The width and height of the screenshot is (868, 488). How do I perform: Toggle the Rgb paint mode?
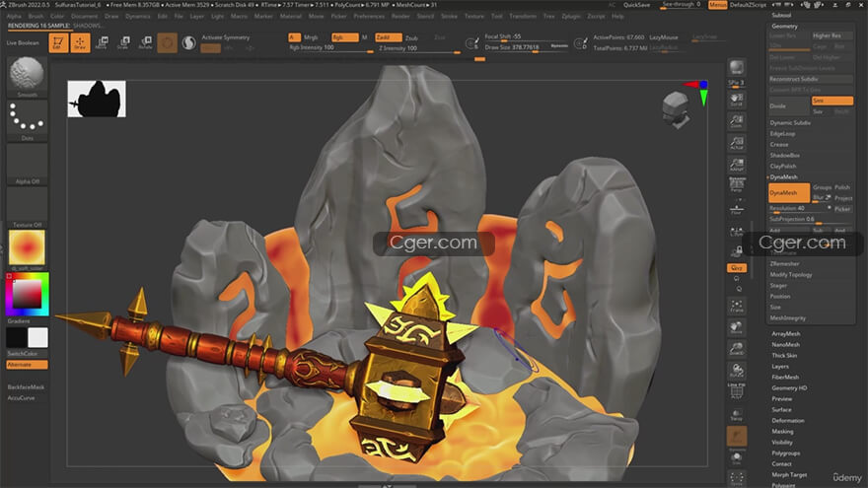pyautogui.click(x=345, y=37)
